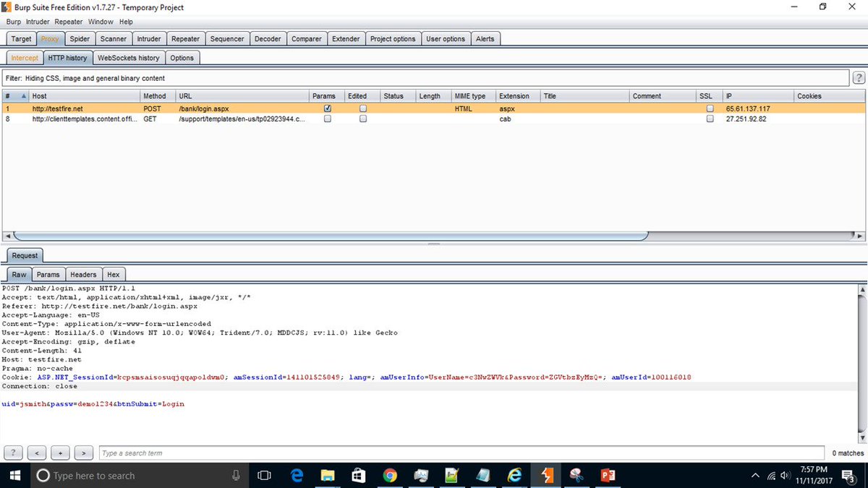The width and height of the screenshot is (868, 488).
Task: Click the microphone icon in search box
Action: pyautogui.click(x=236, y=475)
